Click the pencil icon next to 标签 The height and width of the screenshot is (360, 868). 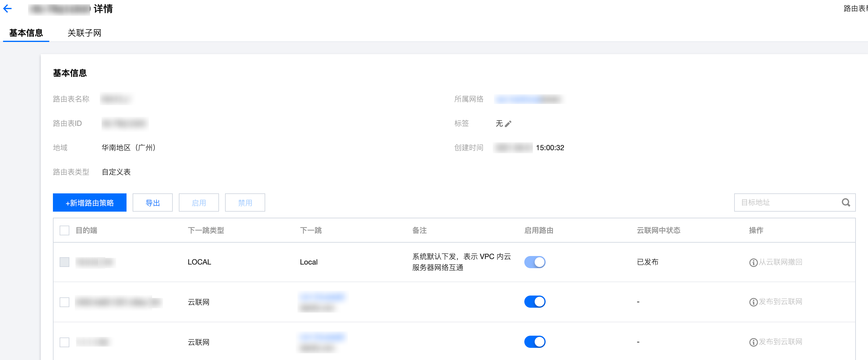pyautogui.click(x=508, y=124)
